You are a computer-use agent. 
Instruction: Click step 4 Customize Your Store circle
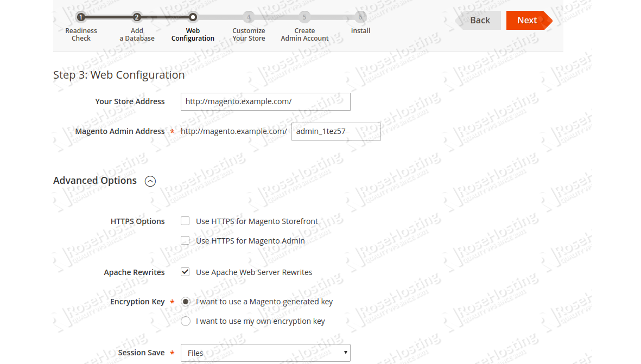249,17
